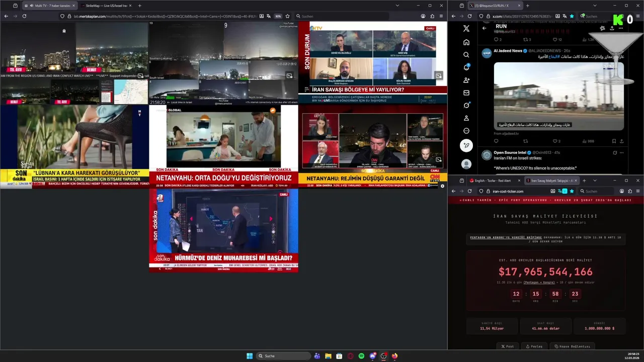Open X 'More' circle icon in the sidebar
644x362 pixels.
coord(466,131)
